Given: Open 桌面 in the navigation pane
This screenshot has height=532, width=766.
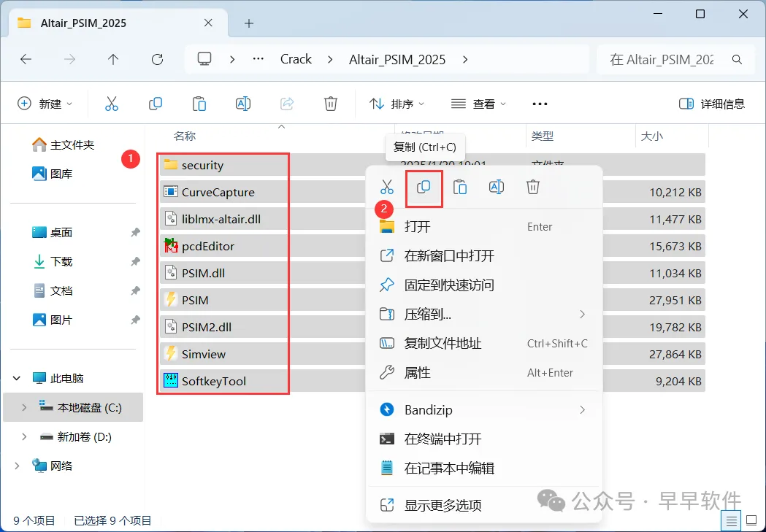Looking at the screenshot, I should tap(53, 232).
